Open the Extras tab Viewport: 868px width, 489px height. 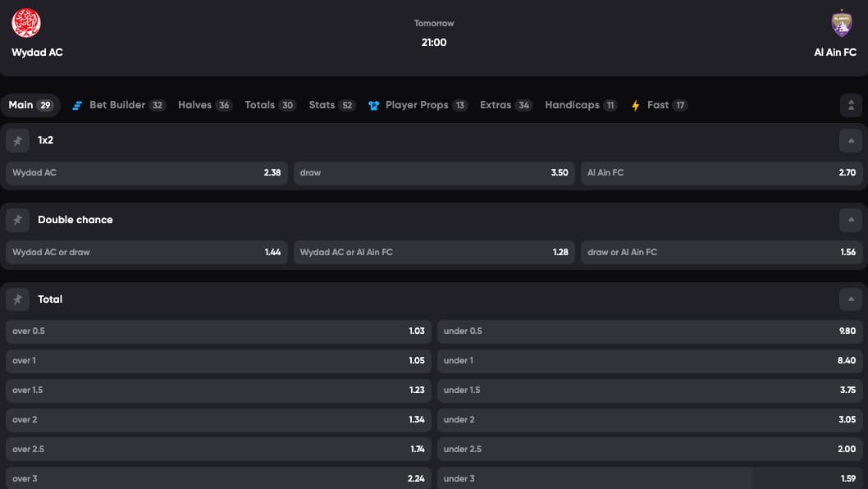coord(506,105)
